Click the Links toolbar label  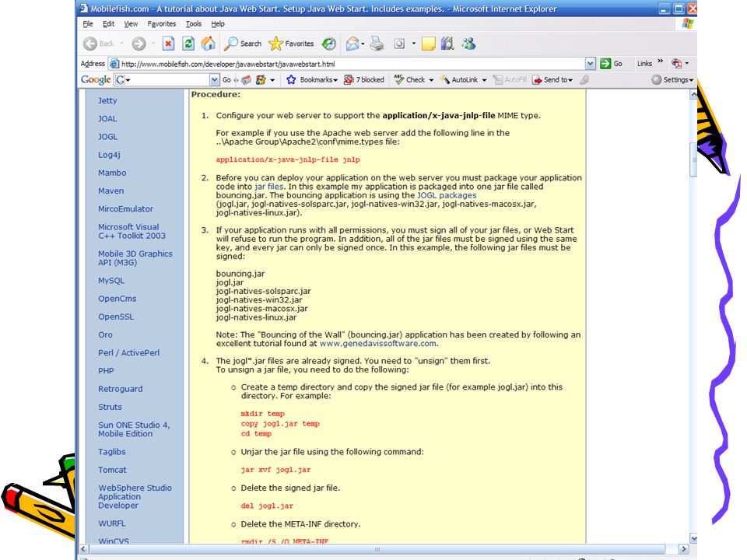click(x=644, y=63)
